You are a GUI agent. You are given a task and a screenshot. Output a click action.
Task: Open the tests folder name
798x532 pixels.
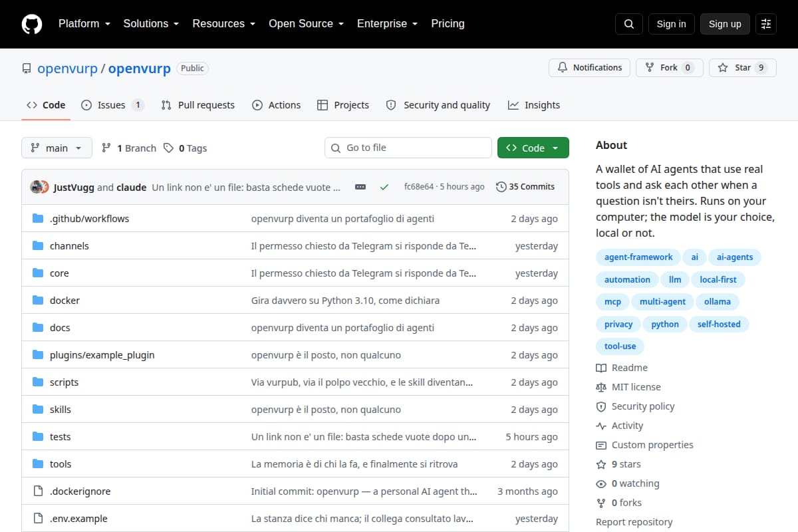tap(60, 436)
